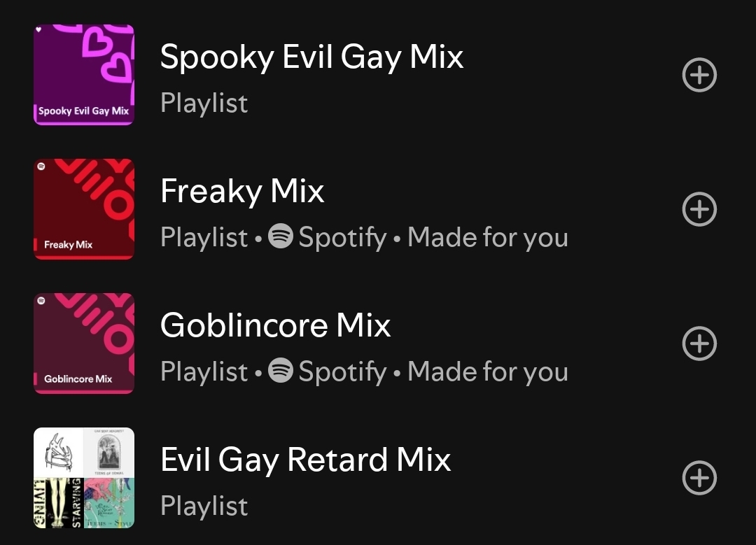Click Spotify logo in Freaky Mix subtitle
The image size is (756, 545).
pyautogui.click(x=280, y=236)
